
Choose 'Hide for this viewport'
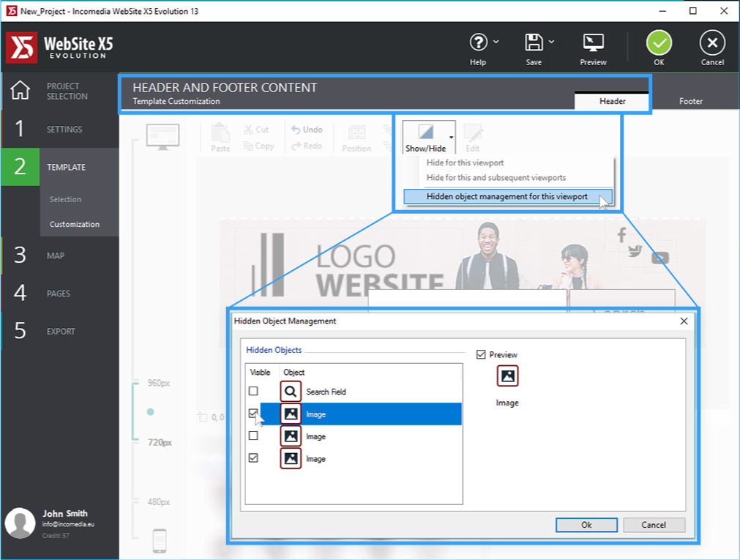[465, 163]
